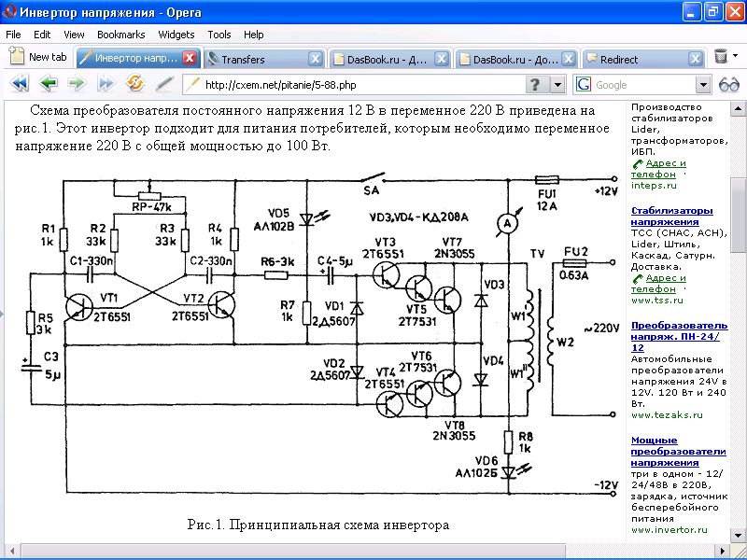
Task: Click the Google search input field
Action: (644, 85)
